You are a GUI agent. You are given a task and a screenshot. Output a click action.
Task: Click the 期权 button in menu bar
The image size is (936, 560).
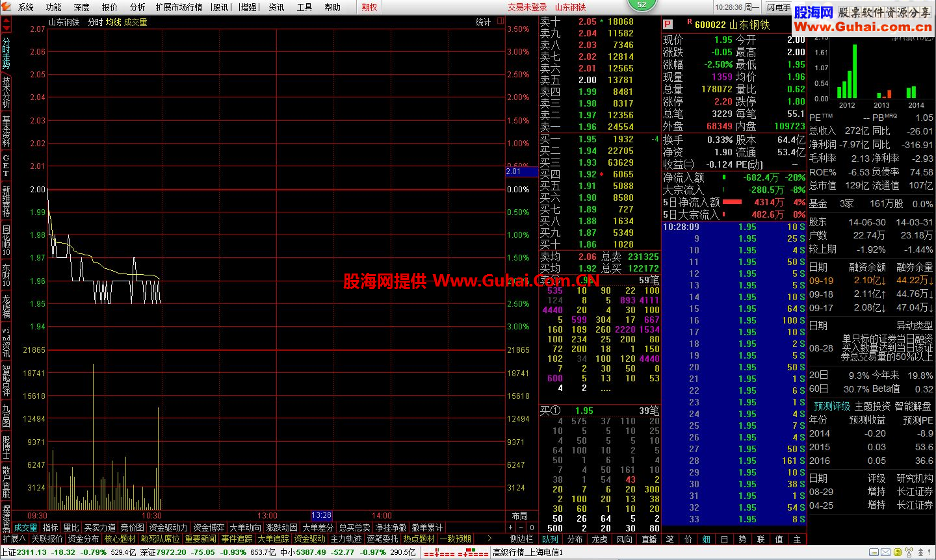click(369, 7)
